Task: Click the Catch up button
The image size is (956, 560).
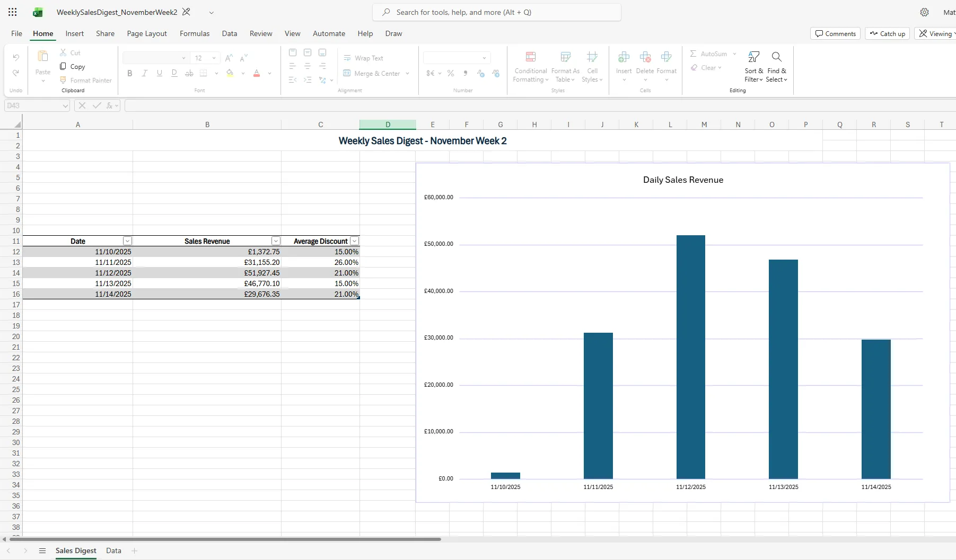Action: 887,33
